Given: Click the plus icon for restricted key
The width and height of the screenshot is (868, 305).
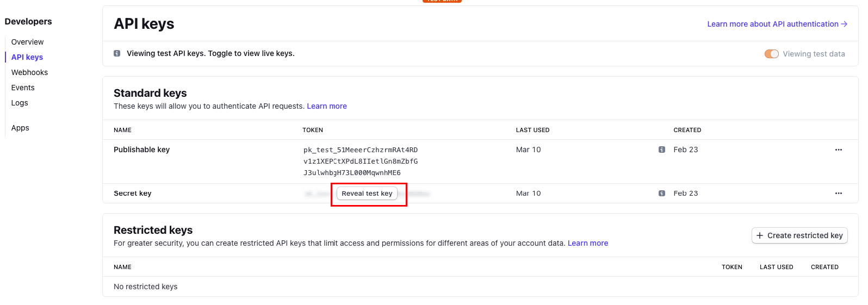Looking at the screenshot, I should tap(760, 235).
